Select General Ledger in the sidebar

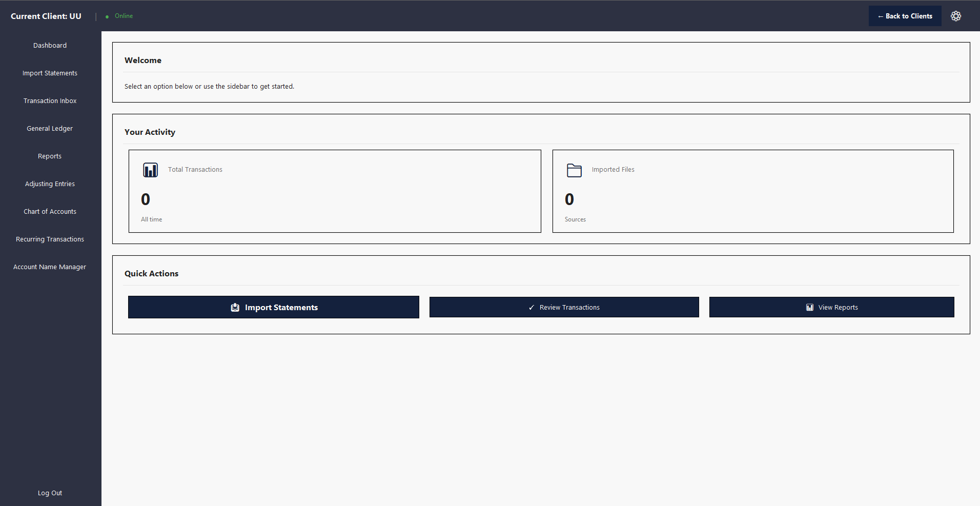coord(50,128)
